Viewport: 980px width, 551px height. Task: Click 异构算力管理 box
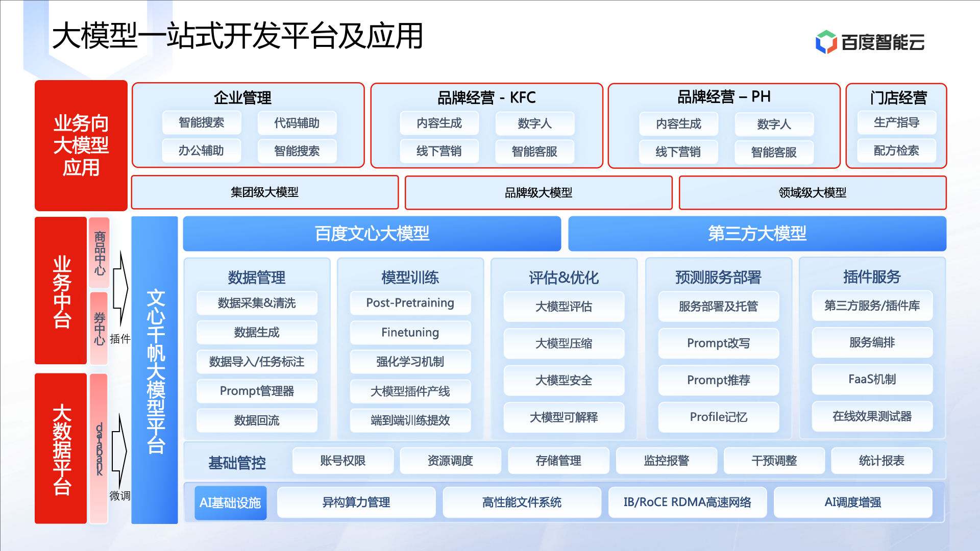pos(356,503)
